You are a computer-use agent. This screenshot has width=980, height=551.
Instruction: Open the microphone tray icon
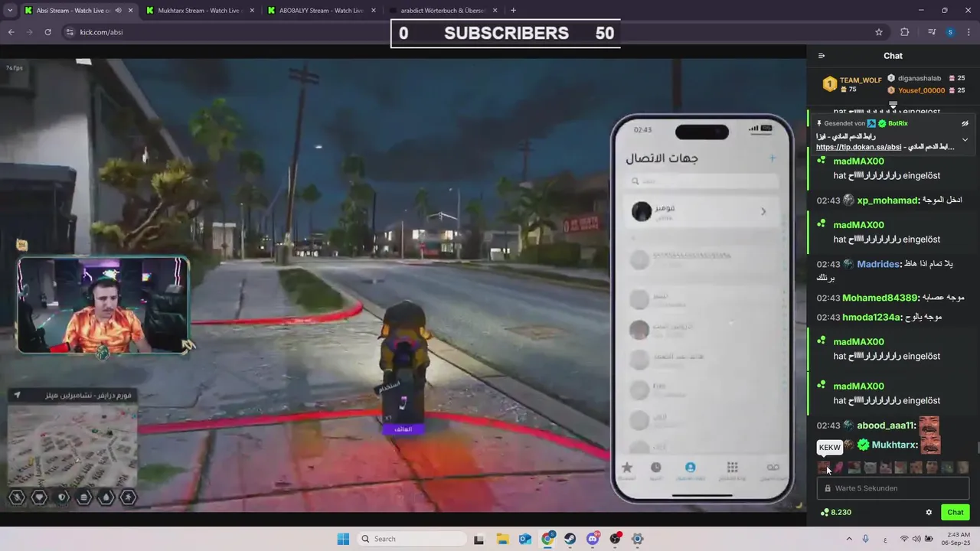click(x=866, y=539)
